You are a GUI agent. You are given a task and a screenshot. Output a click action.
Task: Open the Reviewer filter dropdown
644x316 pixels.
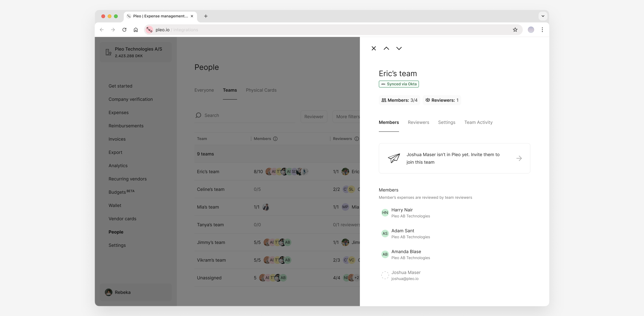[314, 117]
